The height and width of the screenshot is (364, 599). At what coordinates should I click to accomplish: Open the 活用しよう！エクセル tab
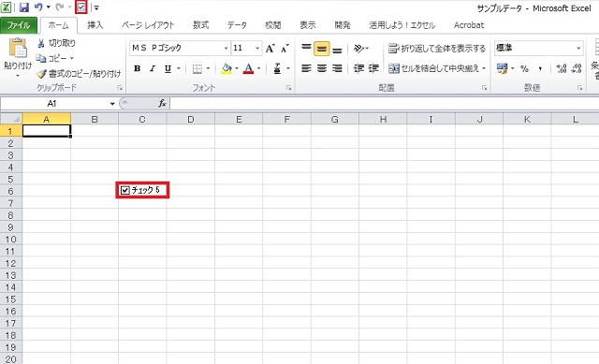(x=402, y=25)
